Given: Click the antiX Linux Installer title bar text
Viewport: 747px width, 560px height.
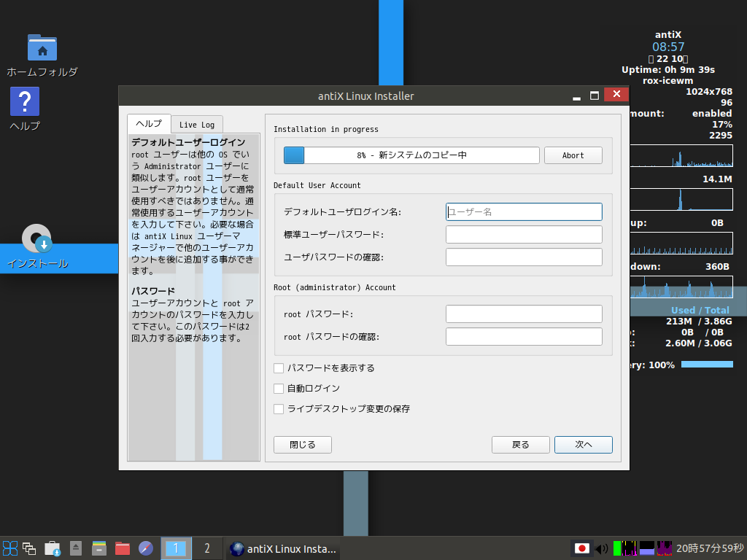Looking at the screenshot, I should tap(366, 96).
